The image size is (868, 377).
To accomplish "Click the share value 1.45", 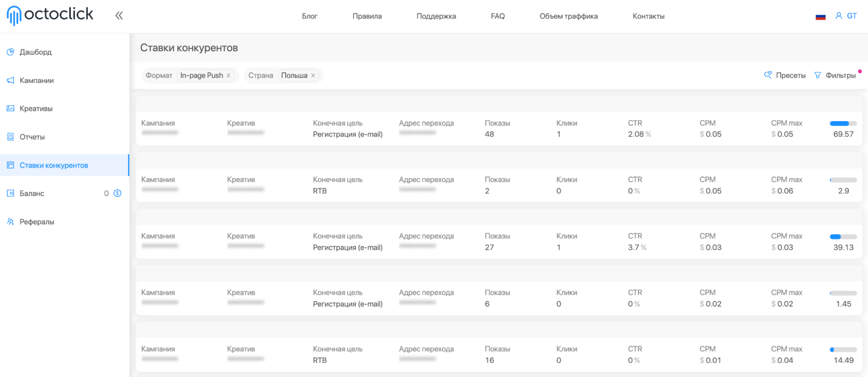I will (843, 304).
